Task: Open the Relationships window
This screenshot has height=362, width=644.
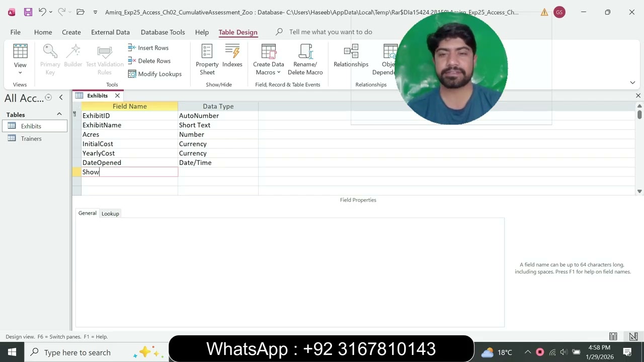Action: point(351,56)
